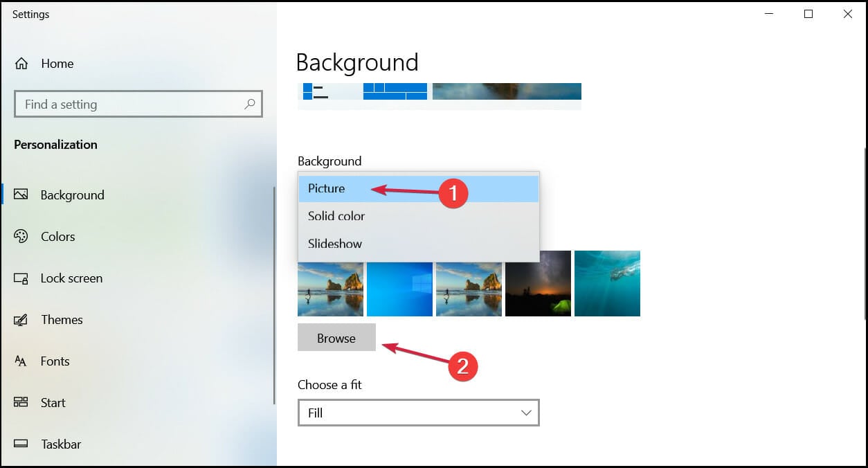Choose Picture from the Background dropdown list
This screenshot has width=868, height=468.
(419, 188)
